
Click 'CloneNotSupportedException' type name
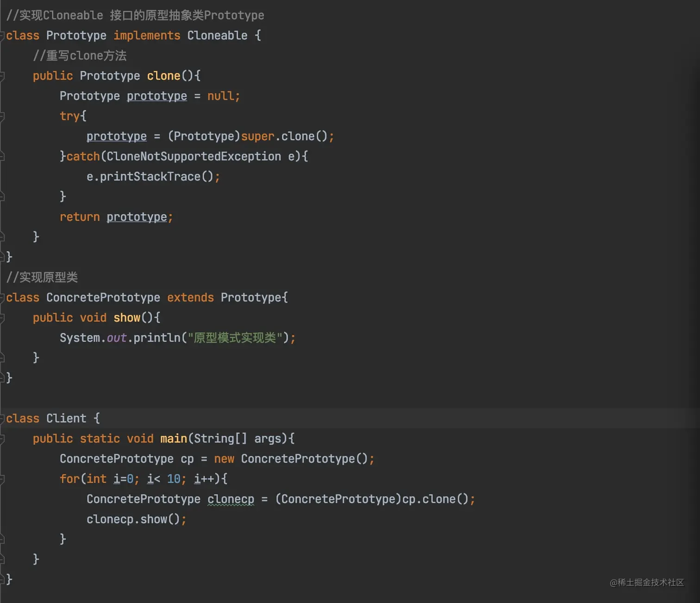(194, 157)
